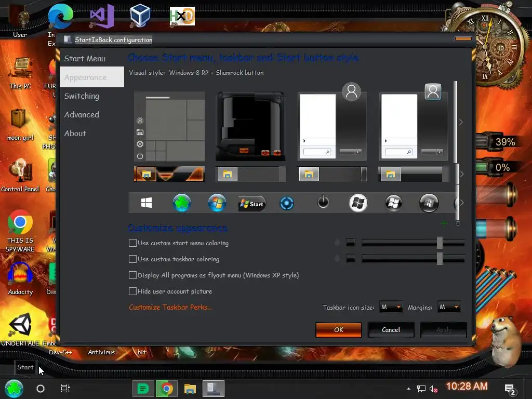532x399 pixels.
Task: Check Display All programs as flyout menu
Action: pos(214,275)
